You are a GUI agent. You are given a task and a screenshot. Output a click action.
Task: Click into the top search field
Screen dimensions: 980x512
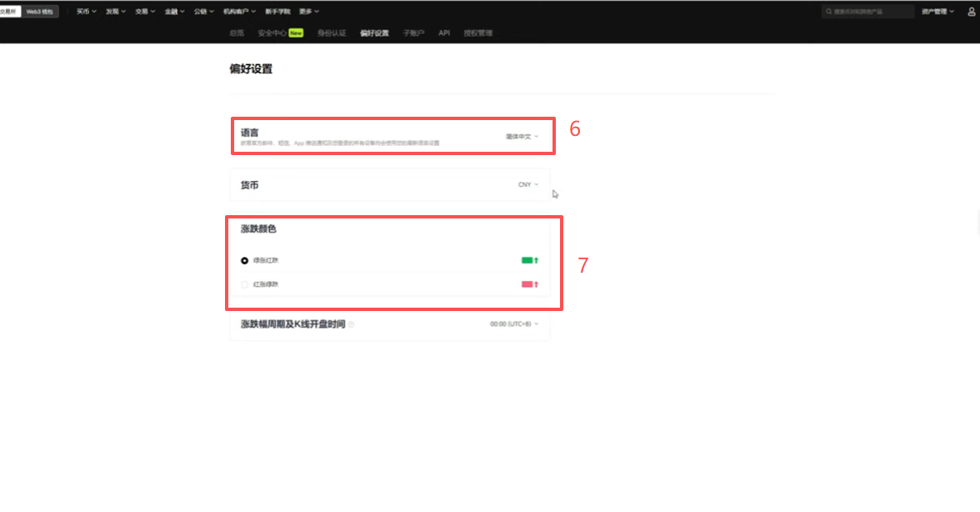point(867,11)
